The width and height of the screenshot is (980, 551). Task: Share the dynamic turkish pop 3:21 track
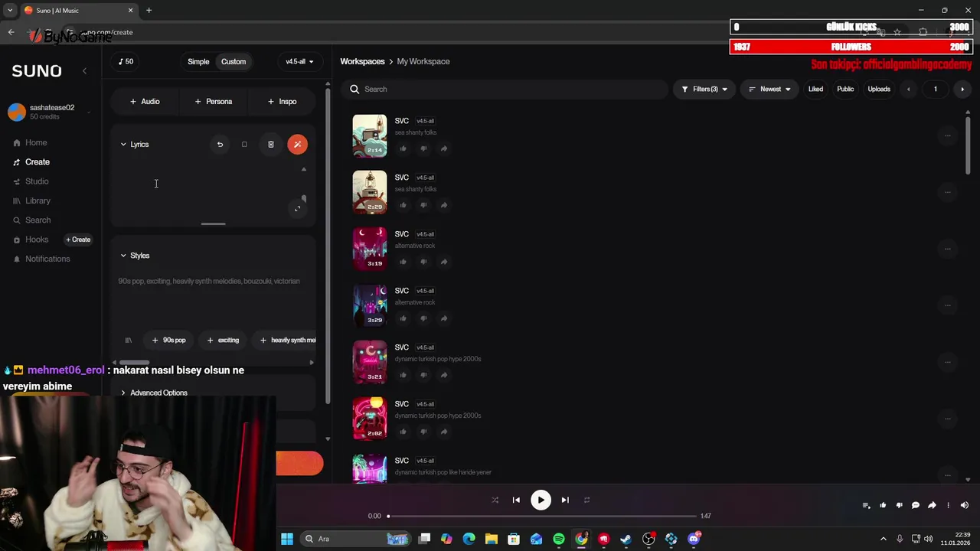[x=443, y=375]
